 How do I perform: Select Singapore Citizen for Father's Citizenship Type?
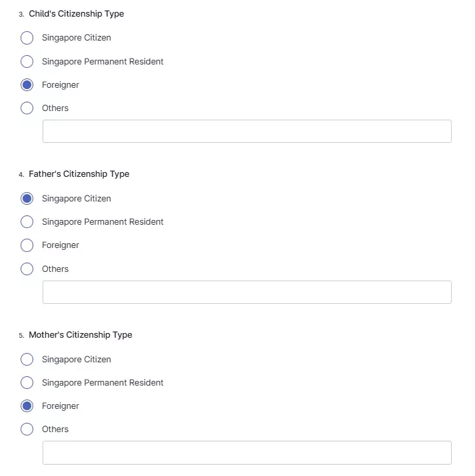pyautogui.click(x=27, y=199)
